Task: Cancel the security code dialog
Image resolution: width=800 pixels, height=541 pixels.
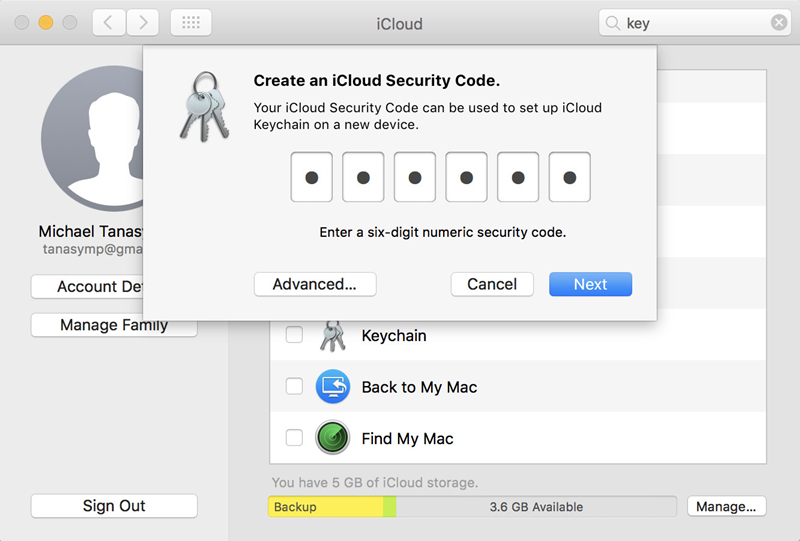Action: click(492, 284)
